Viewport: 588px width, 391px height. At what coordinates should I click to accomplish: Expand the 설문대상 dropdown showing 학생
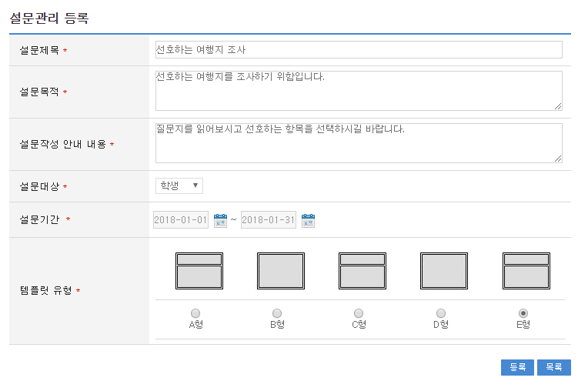[179, 185]
